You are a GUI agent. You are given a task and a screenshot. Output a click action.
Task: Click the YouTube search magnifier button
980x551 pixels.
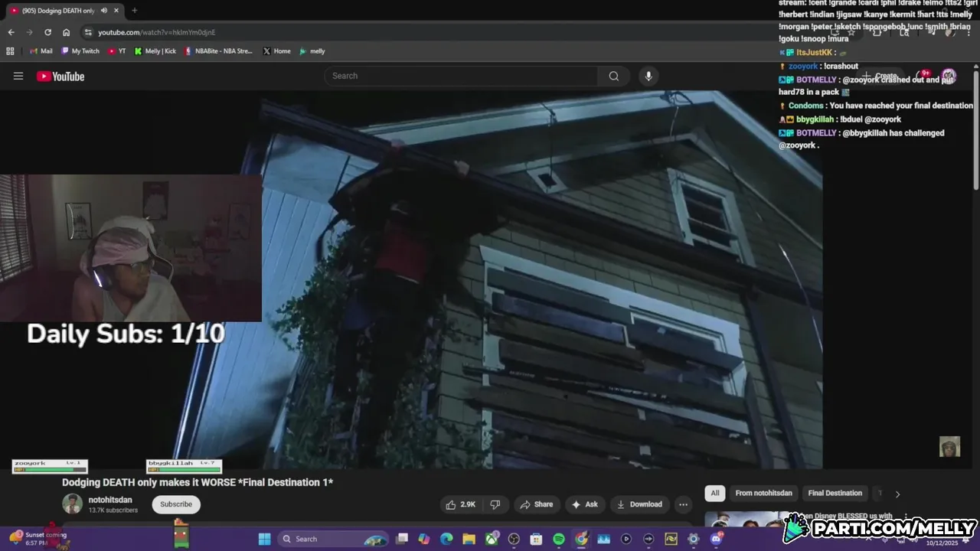pos(613,76)
